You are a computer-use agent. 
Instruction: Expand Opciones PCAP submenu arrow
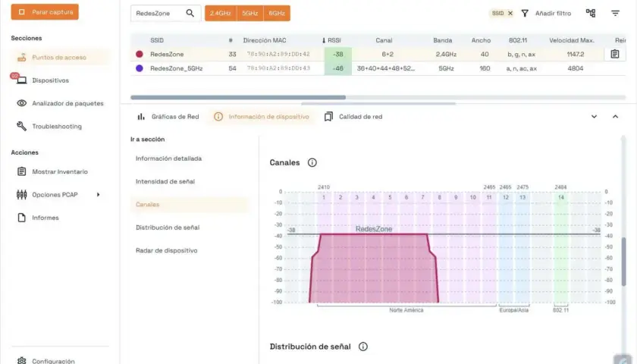98,195
